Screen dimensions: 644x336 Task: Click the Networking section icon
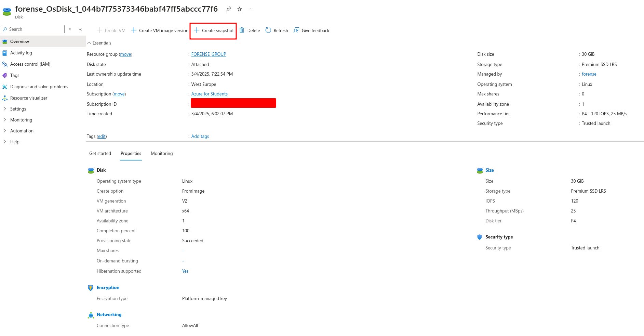click(91, 315)
